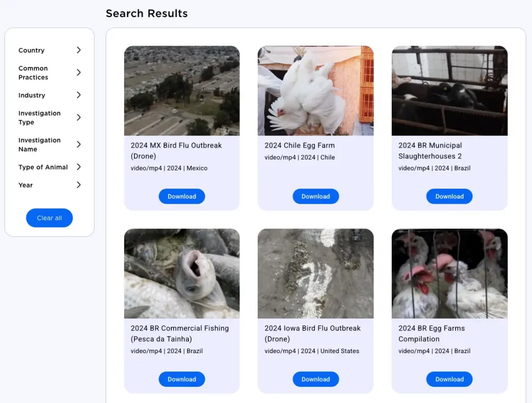532x403 pixels.
Task: Download 2024 MX Bird Flu Outbreak video
Action: coord(182,196)
